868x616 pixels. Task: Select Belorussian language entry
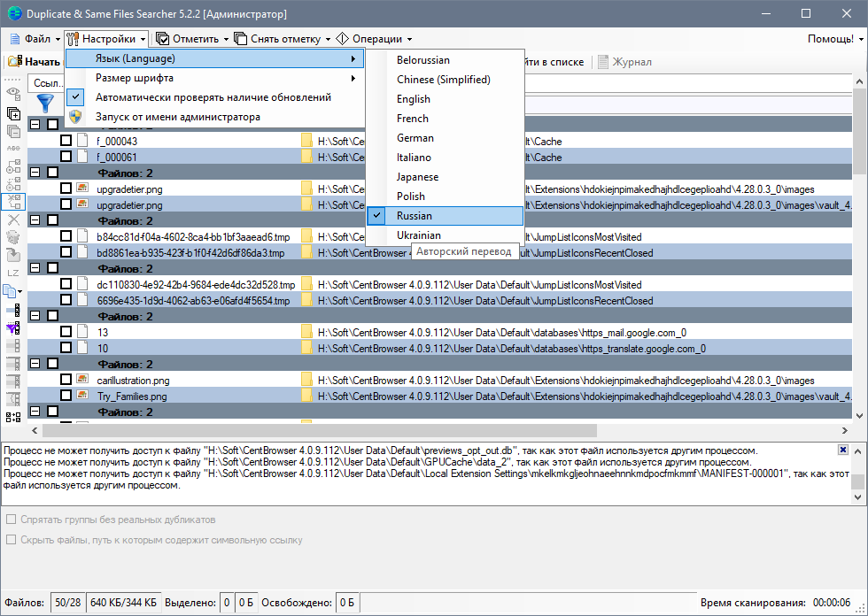pyautogui.click(x=445, y=60)
